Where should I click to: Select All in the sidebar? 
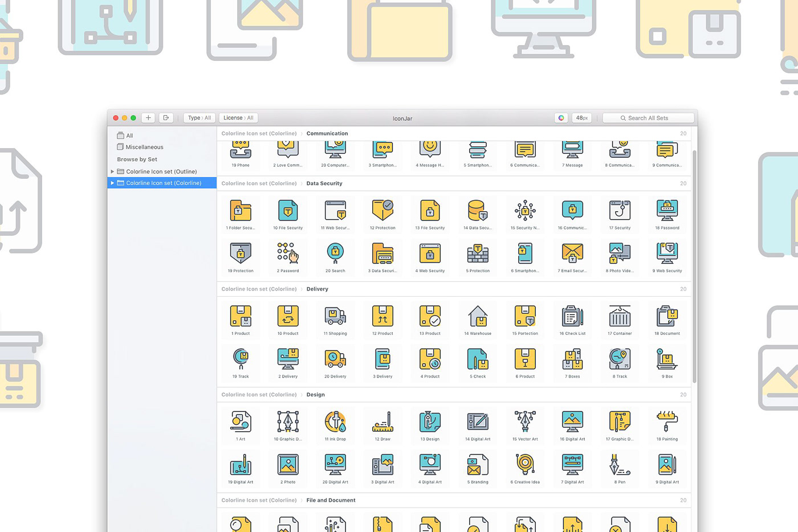pyautogui.click(x=129, y=136)
